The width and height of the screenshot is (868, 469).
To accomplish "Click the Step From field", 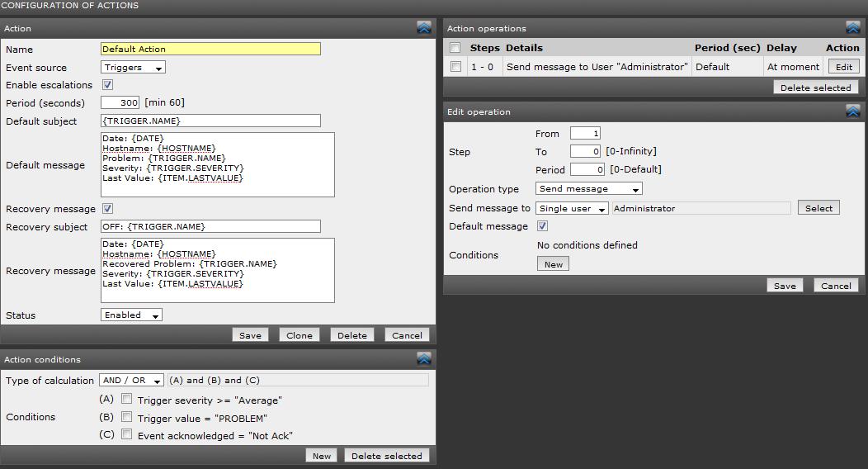I will tap(585, 134).
